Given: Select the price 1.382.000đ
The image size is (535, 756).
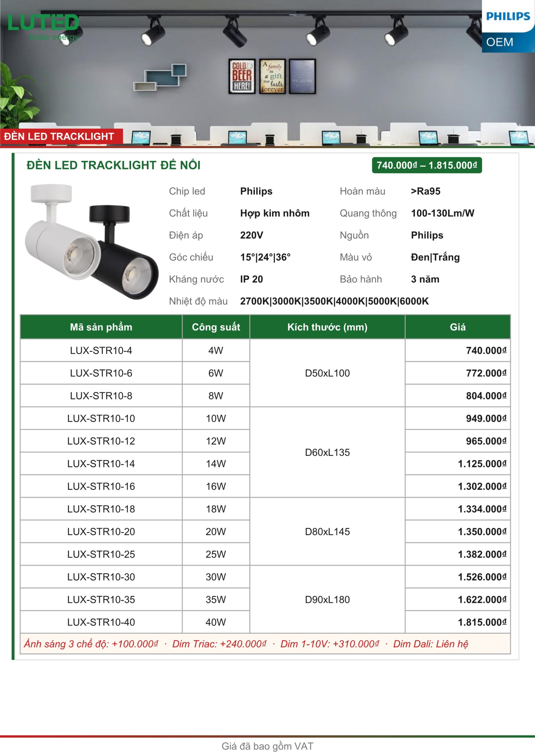Looking at the screenshot, I should click(x=482, y=554).
